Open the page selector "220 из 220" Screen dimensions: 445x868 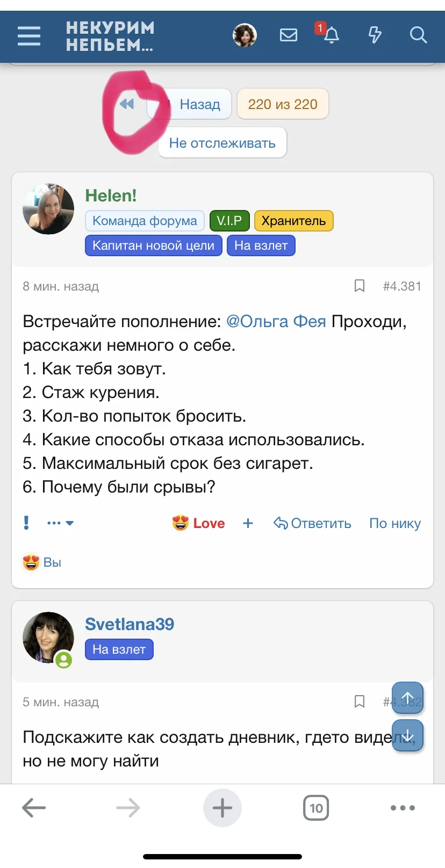tap(283, 104)
